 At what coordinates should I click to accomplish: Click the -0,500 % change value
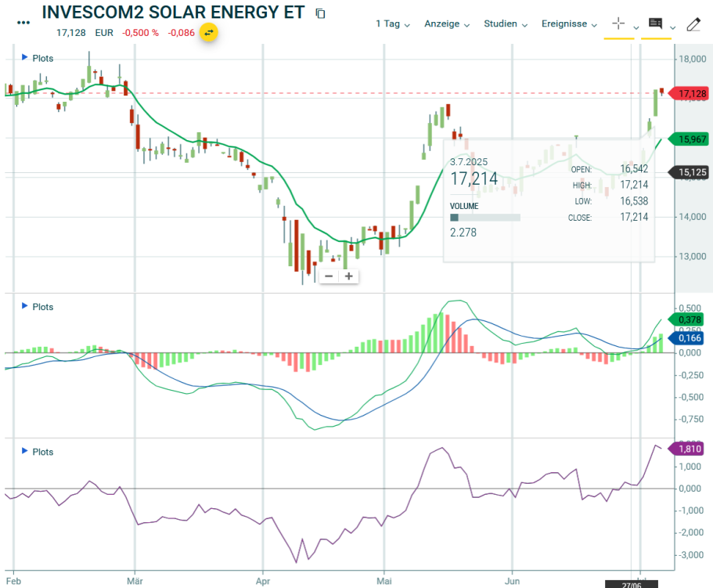click(140, 33)
